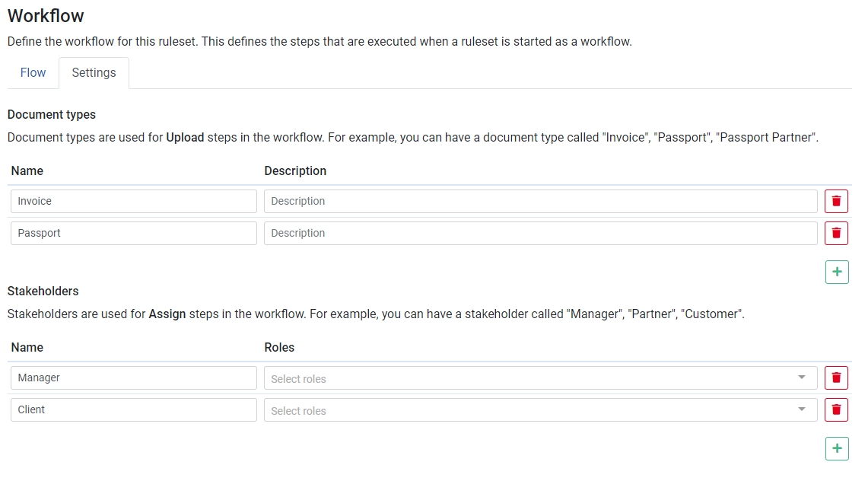Focus the Client stakeholder name field
Image resolution: width=868 pixels, height=497 pixels.
click(134, 409)
